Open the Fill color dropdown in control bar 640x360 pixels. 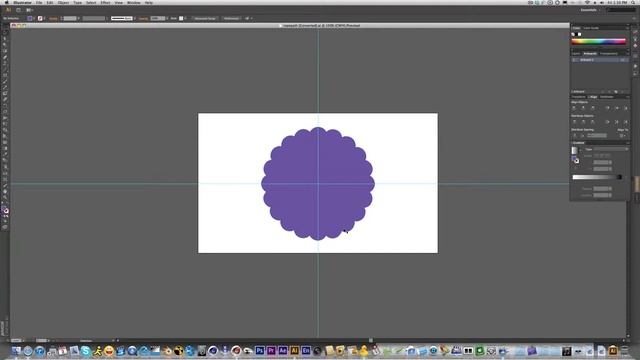[34, 18]
